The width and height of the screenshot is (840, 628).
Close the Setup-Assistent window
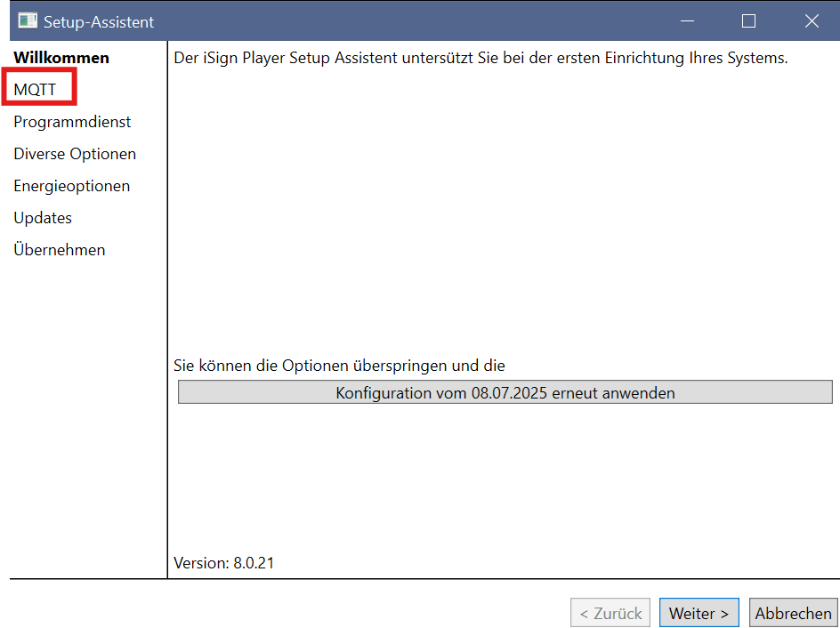click(x=812, y=21)
